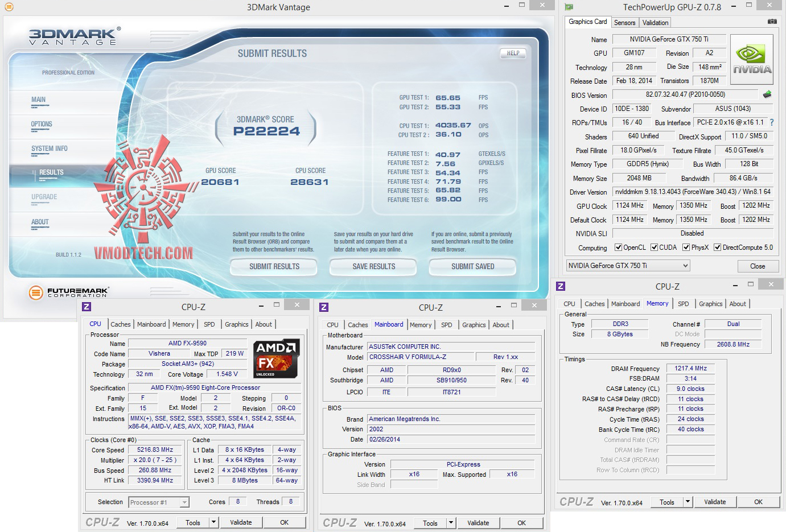
Task: Open UPGRADE in the 3DMark sidebar
Action: click(44, 197)
